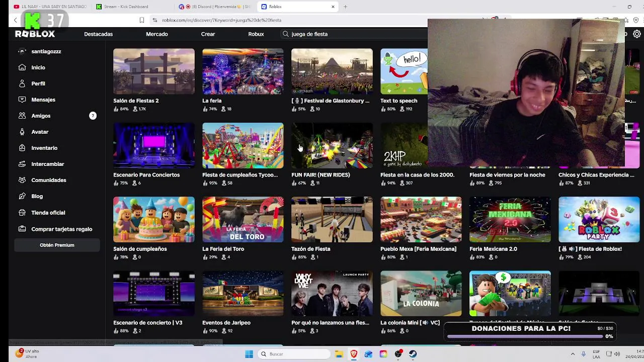Click the Brave browser taskbar icon
Image resolution: width=644 pixels, height=362 pixels.
(354, 354)
